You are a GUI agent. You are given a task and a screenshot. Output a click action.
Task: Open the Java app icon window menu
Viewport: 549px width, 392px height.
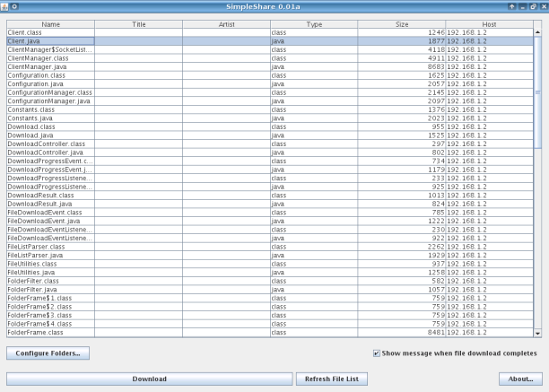click(4, 6)
